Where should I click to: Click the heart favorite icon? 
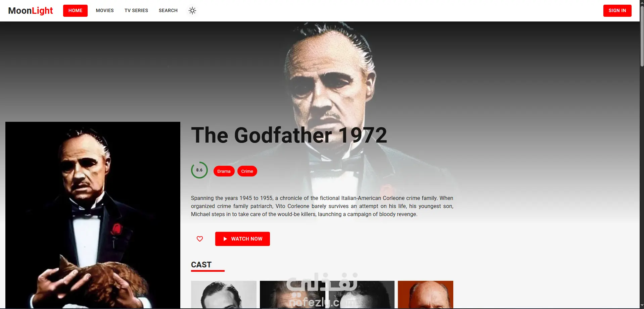(x=200, y=239)
